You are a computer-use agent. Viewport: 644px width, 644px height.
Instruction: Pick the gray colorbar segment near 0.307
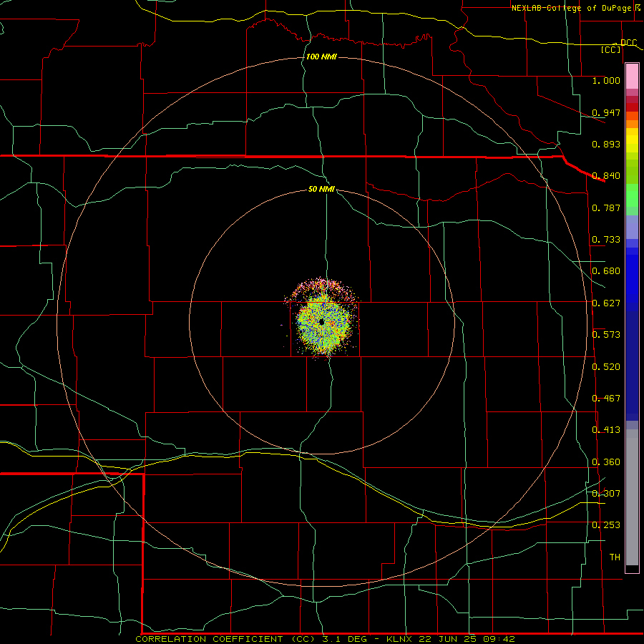point(632,497)
